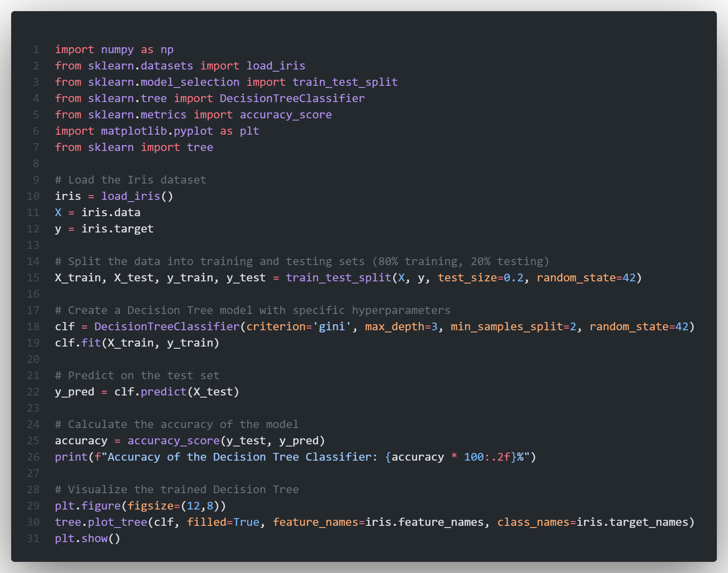Viewport: 728px width, 573px height.
Task: Click 'DecisionTreeClassifier' in the line 4 import
Action: point(292,99)
